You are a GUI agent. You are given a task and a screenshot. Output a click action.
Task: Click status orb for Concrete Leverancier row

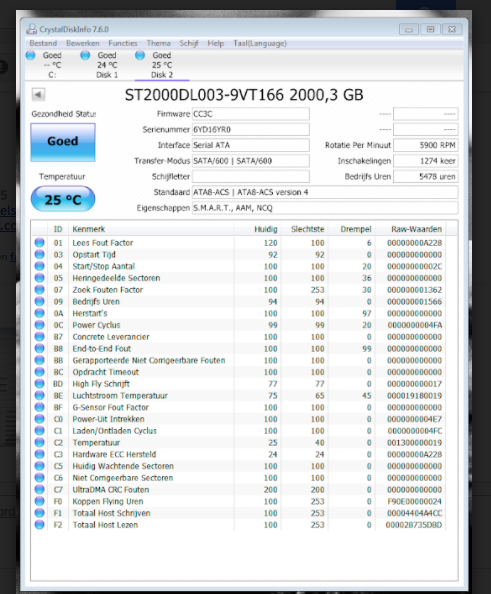(x=39, y=337)
